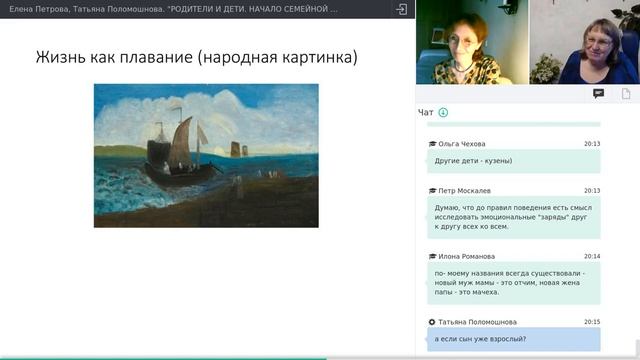Click the 20:14 timestamp of Илона Романова
Screen dimensions: 640x360
(x=592, y=256)
